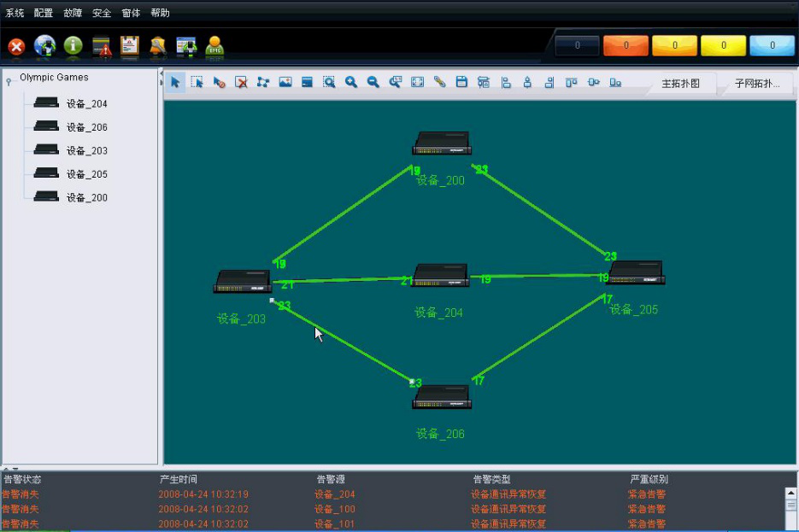Click the light blue alarm counter button
The width and height of the screenshot is (799, 532).
pos(772,46)
